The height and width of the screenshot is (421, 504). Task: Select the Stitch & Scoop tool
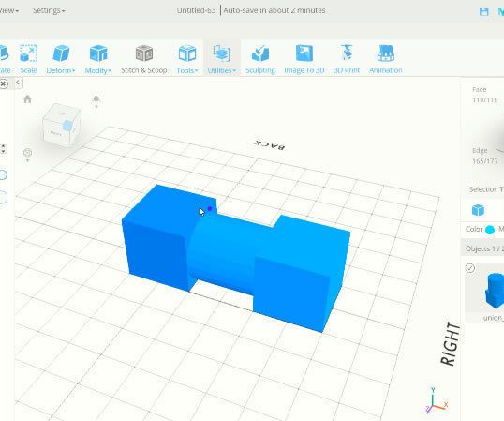[x=144, y=59]
